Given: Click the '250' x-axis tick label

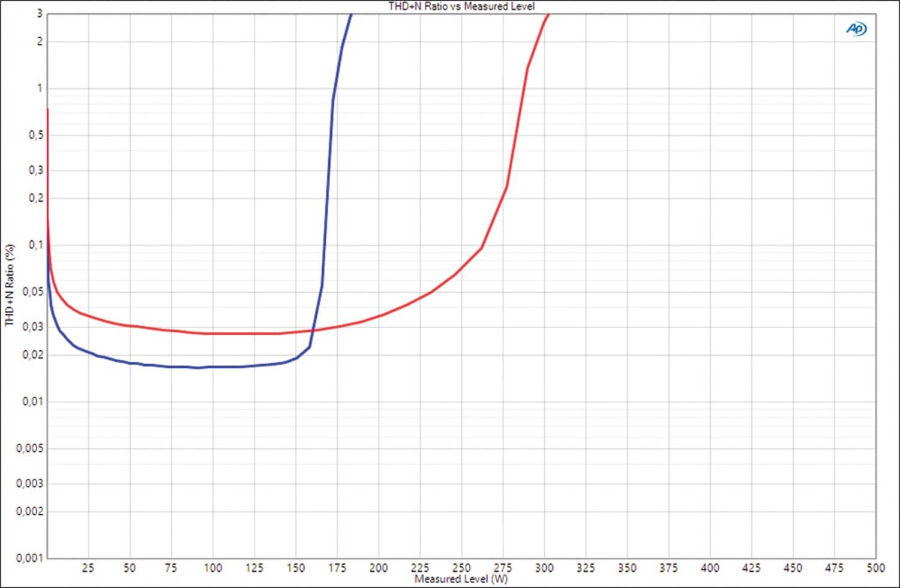Looking at the screenshot, I should pyautogui.click(x=461, y=568).
